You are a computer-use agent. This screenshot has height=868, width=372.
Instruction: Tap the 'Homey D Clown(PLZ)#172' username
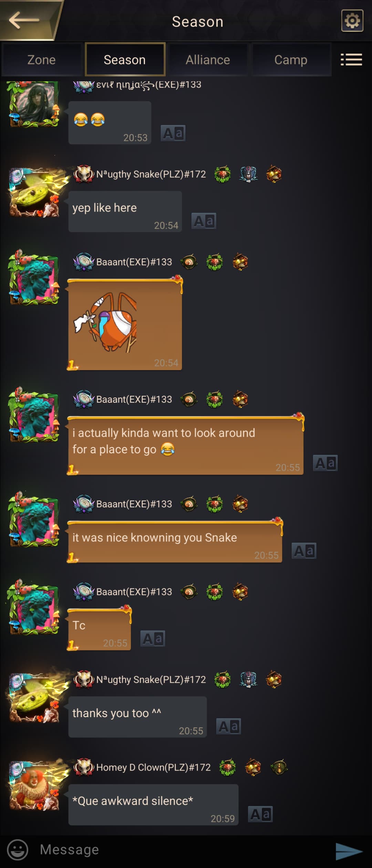pos(153,767)
